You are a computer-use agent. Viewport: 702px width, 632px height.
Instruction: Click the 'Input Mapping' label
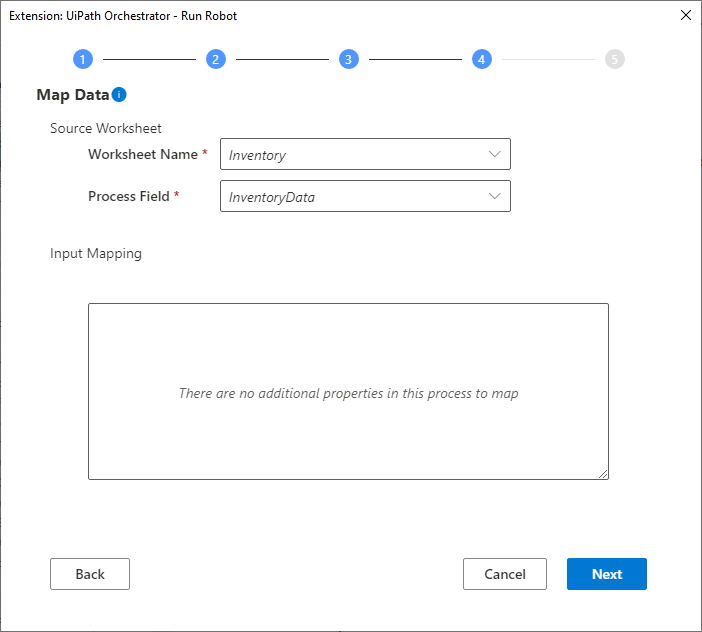[96, 253]
